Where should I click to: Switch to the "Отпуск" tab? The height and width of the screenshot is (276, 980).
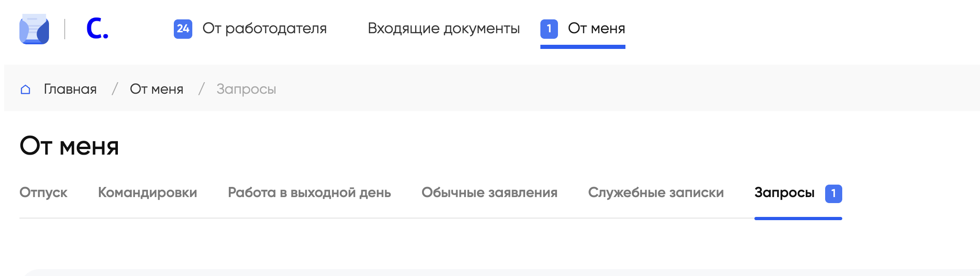point(43,192)
